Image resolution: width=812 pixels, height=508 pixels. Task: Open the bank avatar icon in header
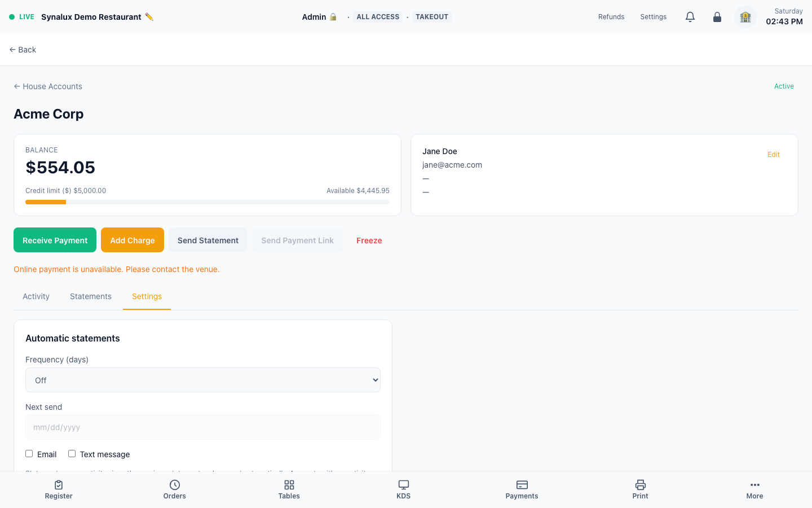tap(745, 17)
